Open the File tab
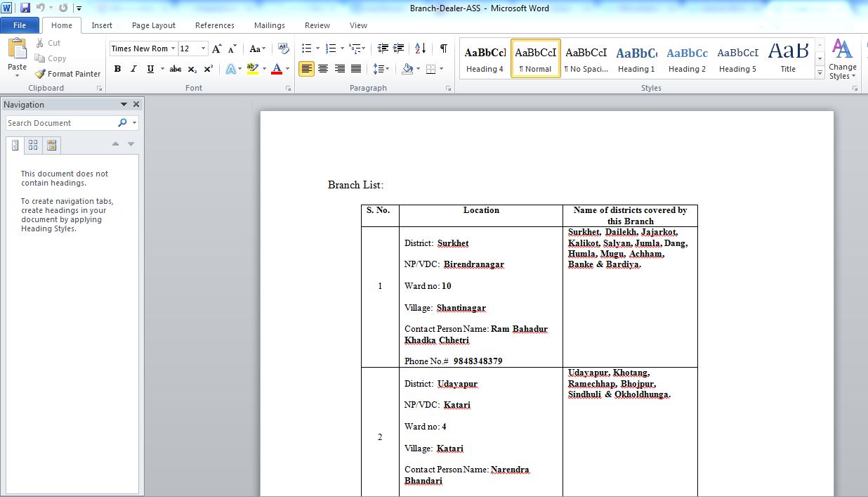 point(20,25)
